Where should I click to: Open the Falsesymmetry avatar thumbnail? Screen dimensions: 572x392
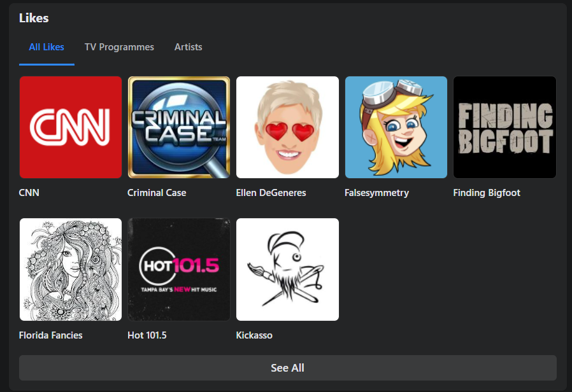pyautogui.click(x=396, y=127)
